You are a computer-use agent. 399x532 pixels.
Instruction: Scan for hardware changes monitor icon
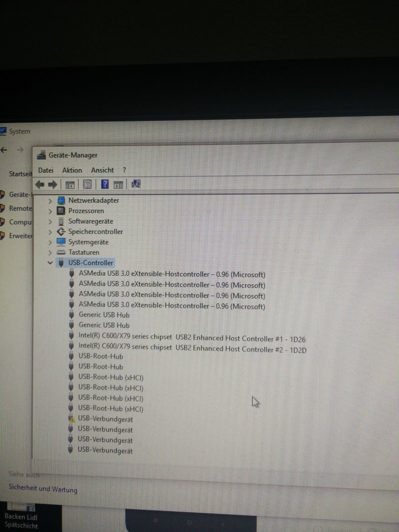pos(136,184)
